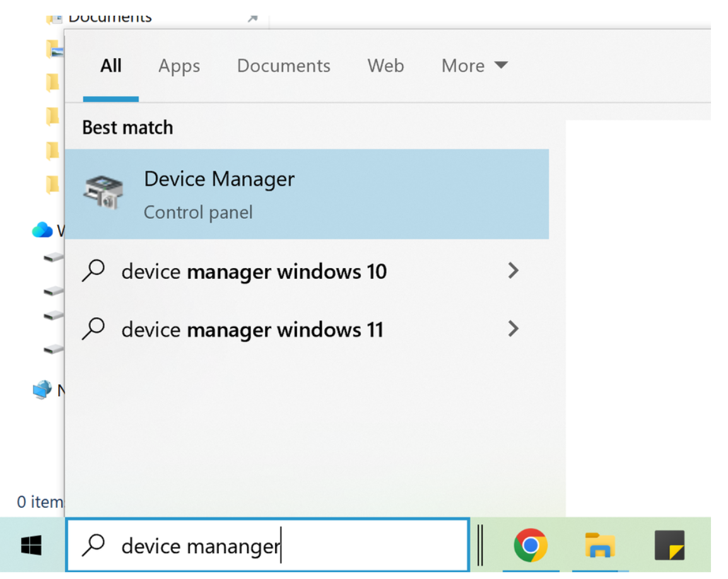Open Google Chrome from the taskbar
The image size is (728, 579).
[x=530, y=545]
